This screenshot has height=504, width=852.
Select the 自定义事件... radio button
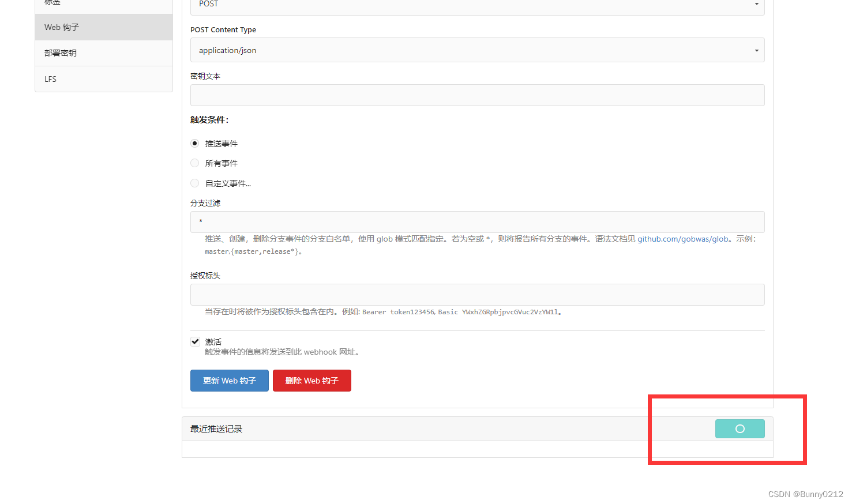point(195,183)
